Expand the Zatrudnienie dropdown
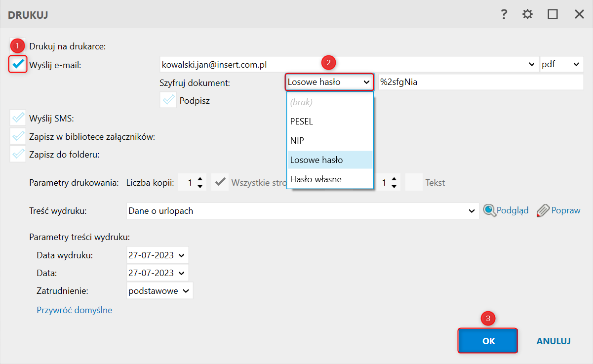 186,291
